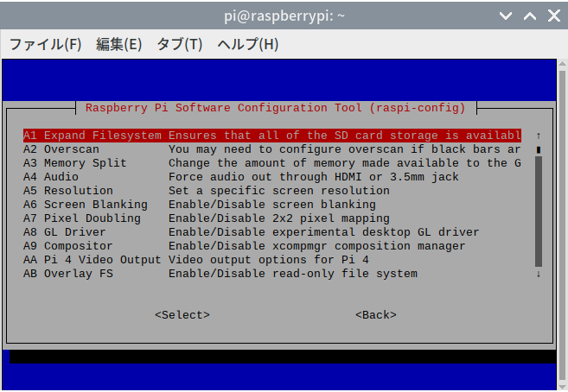Minimize the terminal window

[x=506, y=16]
